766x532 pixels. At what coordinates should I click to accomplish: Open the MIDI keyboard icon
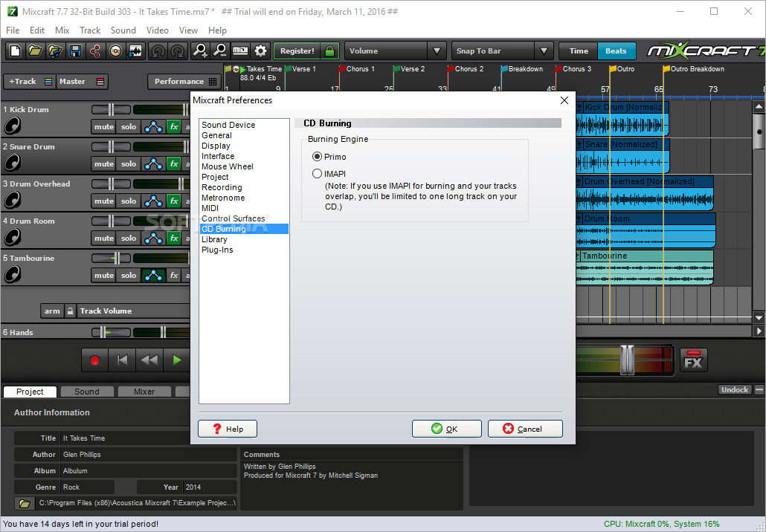tap(240, 51)
